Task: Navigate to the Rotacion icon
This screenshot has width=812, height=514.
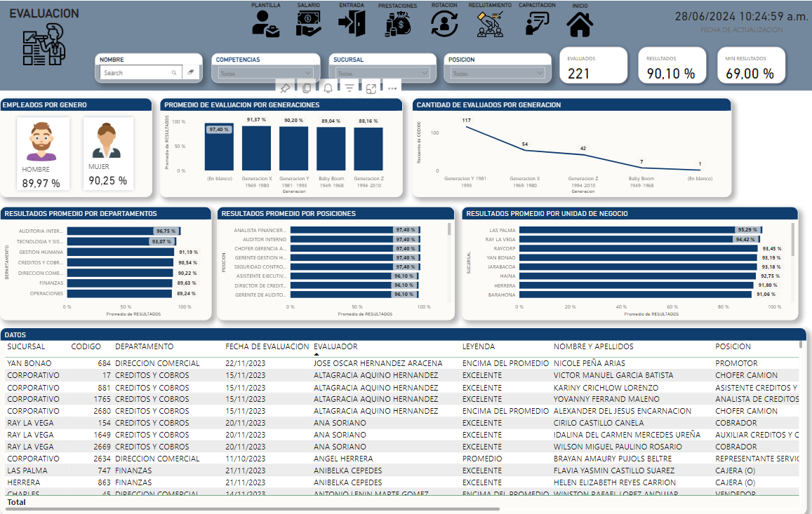Action: [444, 23]
